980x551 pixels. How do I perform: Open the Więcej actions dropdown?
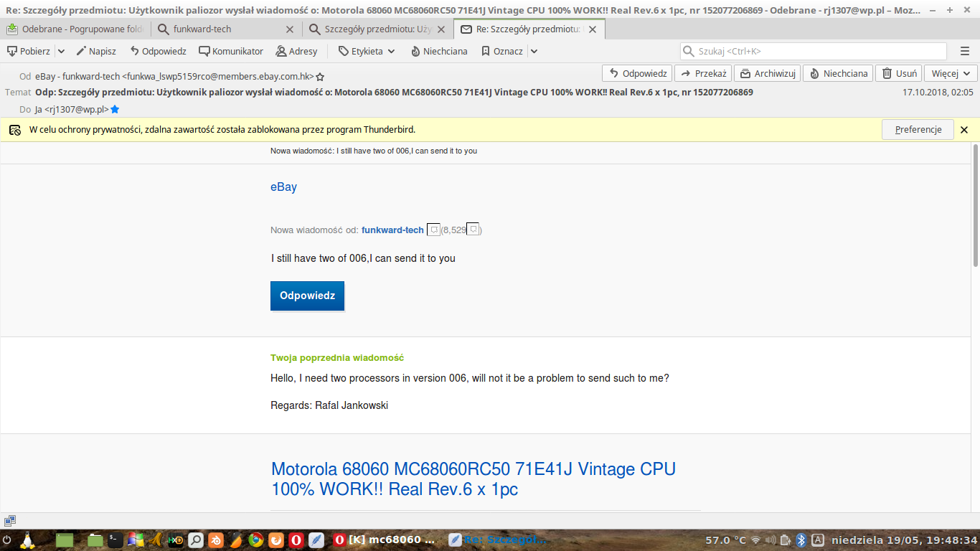coord(951,73)
